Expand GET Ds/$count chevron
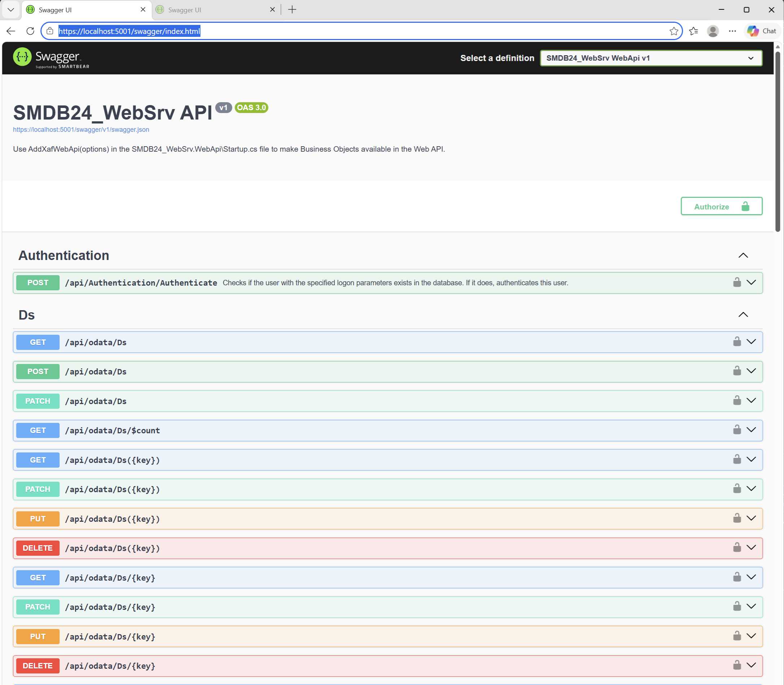Viewport: 784px width, 685px height. 751,430
